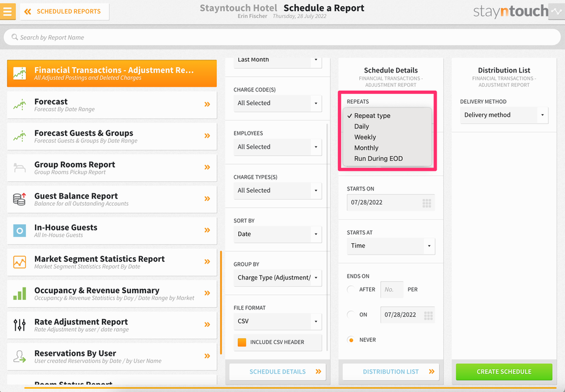
Task: Choose Repeat type option in list
Action: point(388,116)
